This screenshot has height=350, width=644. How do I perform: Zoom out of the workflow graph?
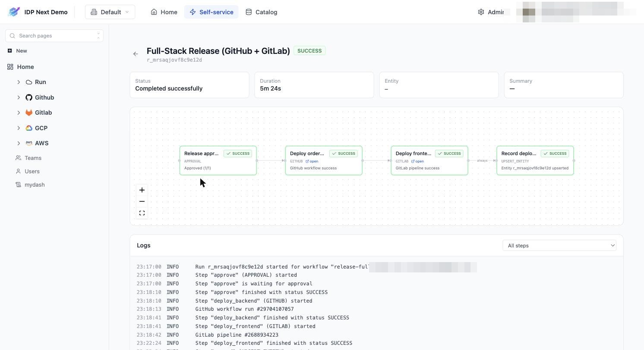click(x=142, y=202)
